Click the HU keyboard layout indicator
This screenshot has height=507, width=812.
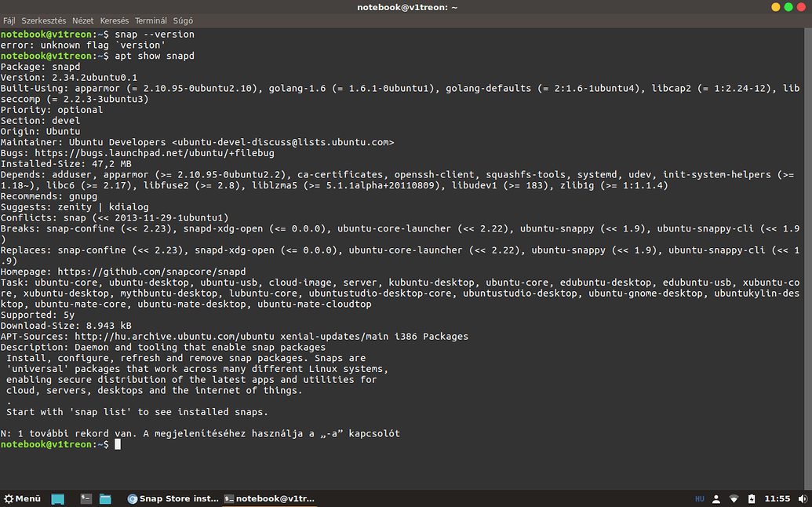[699, 498]
